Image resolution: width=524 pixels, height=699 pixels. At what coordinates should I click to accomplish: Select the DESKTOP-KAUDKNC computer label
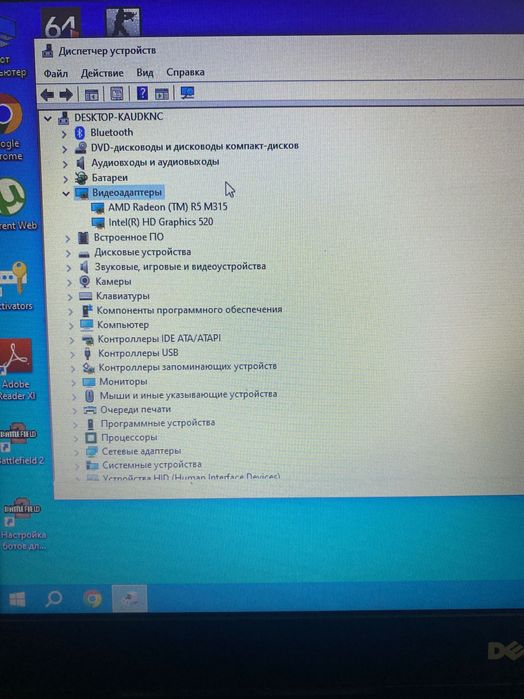click(119, 117)
